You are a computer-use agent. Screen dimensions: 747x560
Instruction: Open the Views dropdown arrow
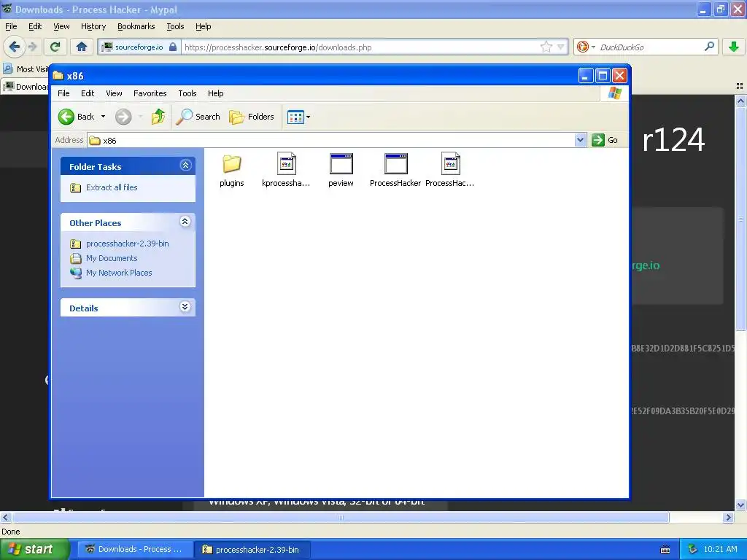309,117
